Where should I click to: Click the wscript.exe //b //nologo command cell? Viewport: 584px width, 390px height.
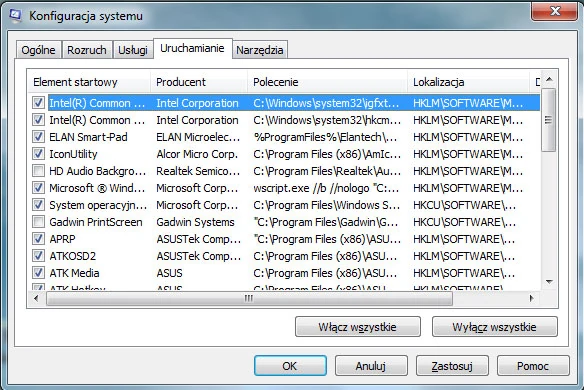pyautogui.click(x=326, y=188)
